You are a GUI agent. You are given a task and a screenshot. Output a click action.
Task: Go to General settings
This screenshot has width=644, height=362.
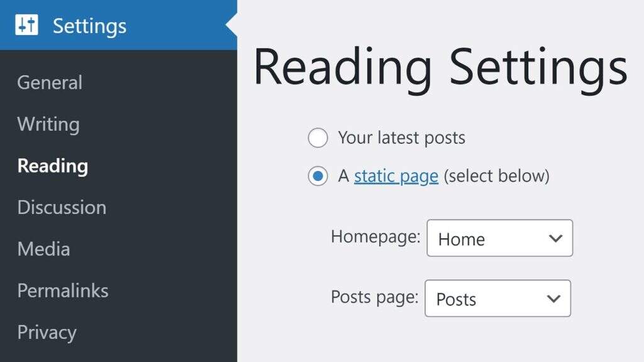click(50, 82)
